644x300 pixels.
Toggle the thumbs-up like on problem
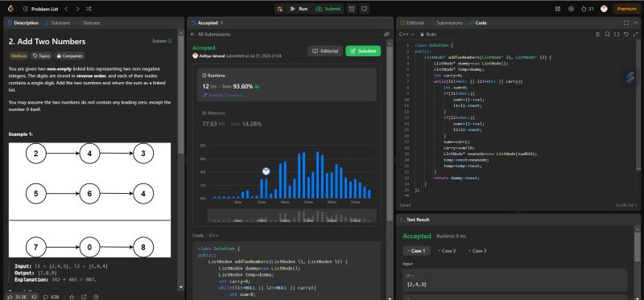15,297
